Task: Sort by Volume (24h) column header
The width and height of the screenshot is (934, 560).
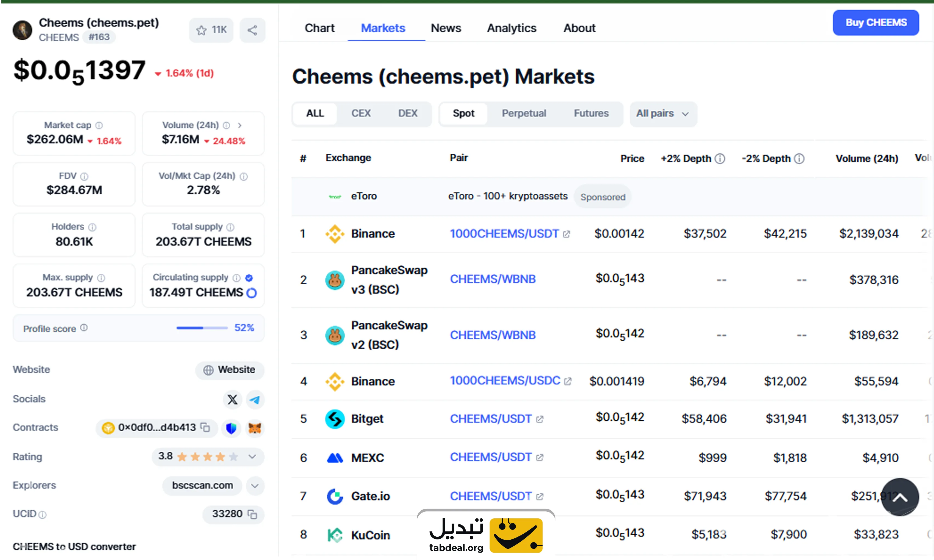Action: (x=867, y=159)
